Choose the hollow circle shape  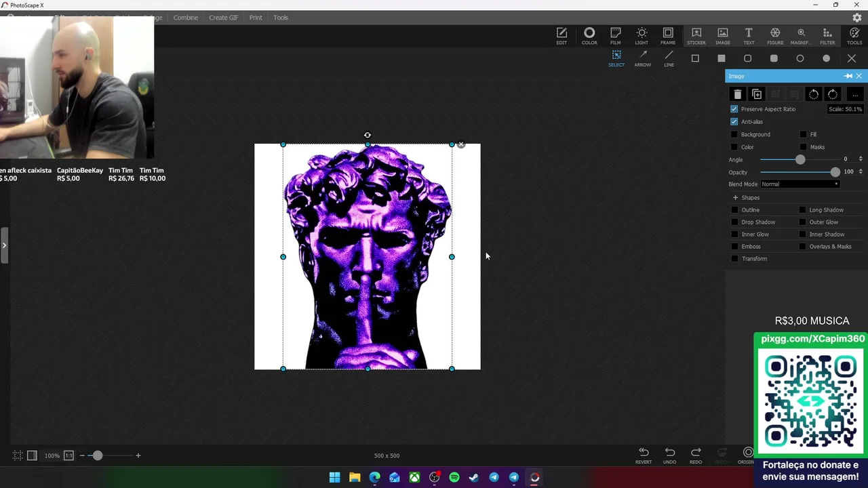[x=800, y=58]
